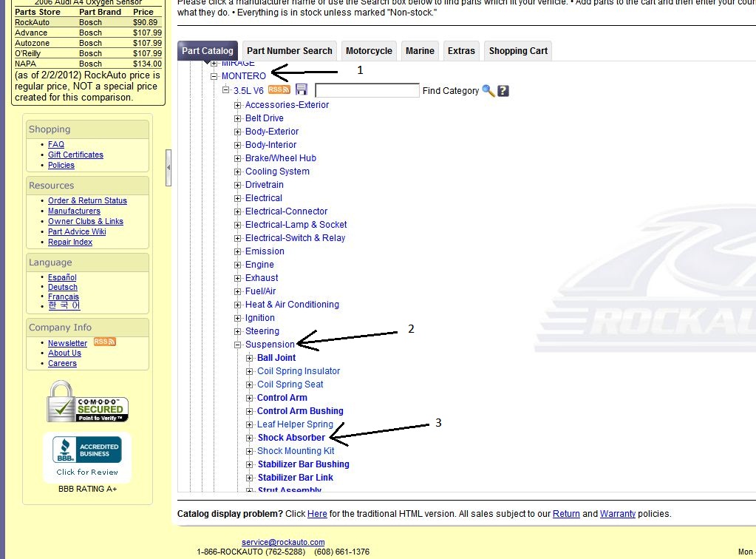Select the Fuel/Air category
Screen dimensions: 756x559
click(x=260, y=291)
